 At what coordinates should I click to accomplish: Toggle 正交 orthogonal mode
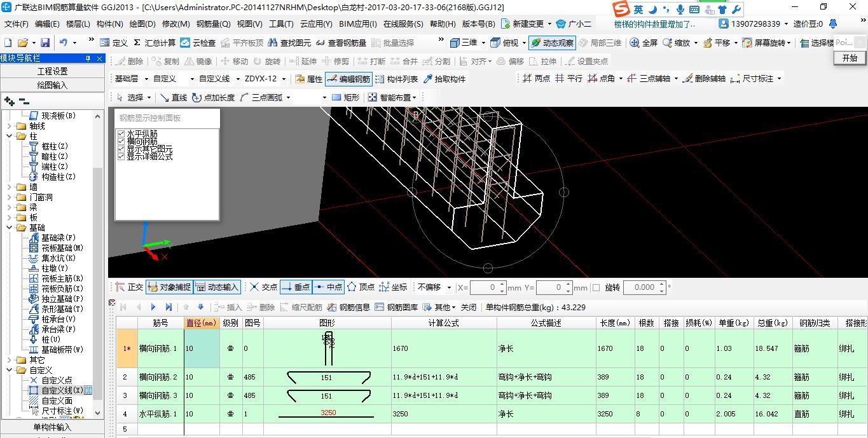pos(129,287)
